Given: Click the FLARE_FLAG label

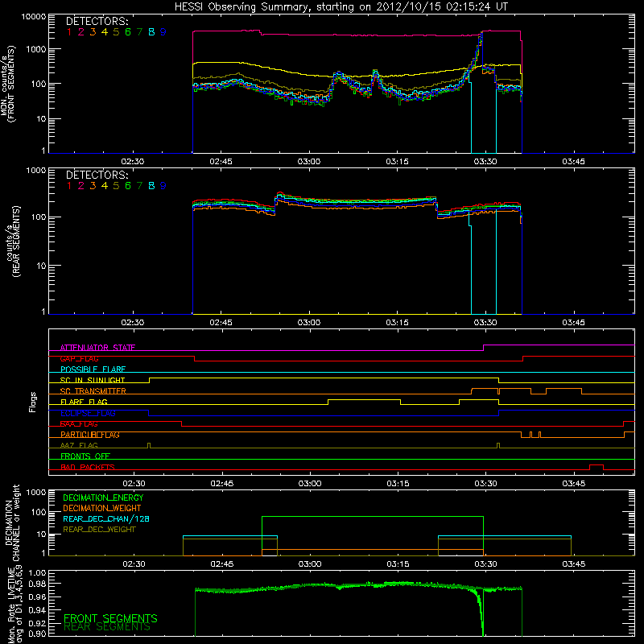Looking at the screenshot, I should point(84,402).
